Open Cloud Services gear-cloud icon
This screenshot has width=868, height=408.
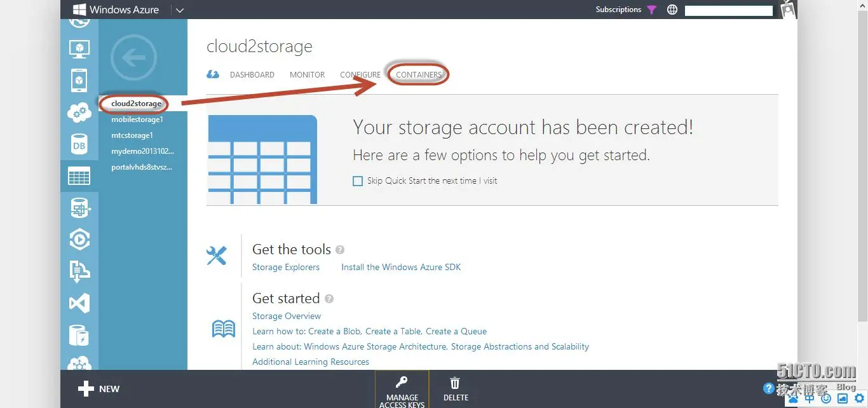79,113
